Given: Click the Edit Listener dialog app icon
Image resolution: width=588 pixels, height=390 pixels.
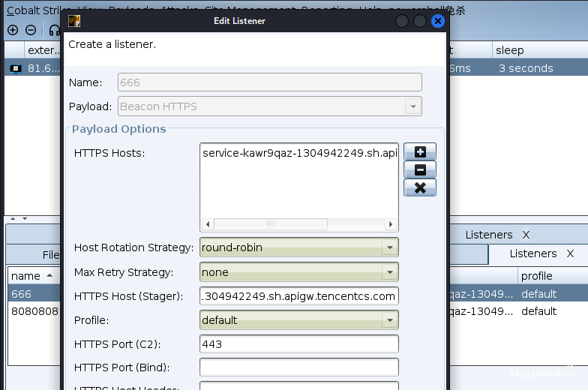Looking at the screenshot, I should click(74, 21).
